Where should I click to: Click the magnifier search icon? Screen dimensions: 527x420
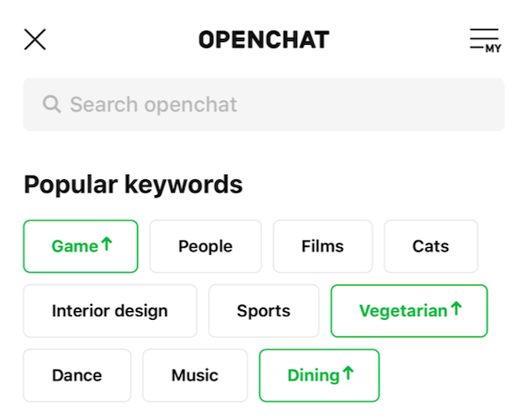coord(52,105)
